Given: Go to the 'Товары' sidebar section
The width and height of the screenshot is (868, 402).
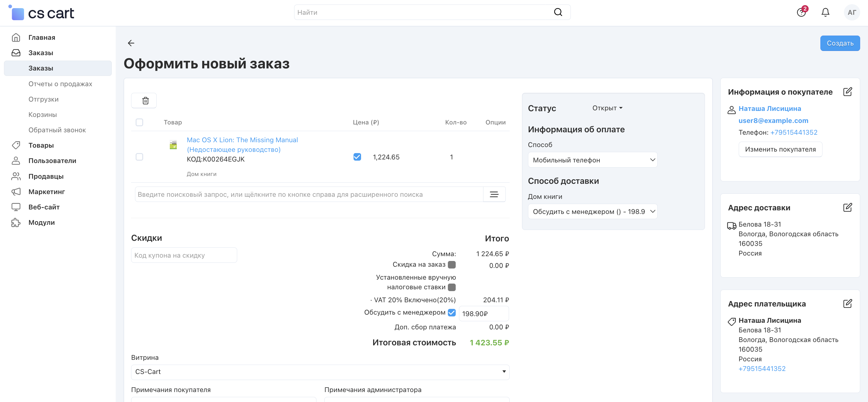Looking at the screenshot, I should click(x=41, y=145).
